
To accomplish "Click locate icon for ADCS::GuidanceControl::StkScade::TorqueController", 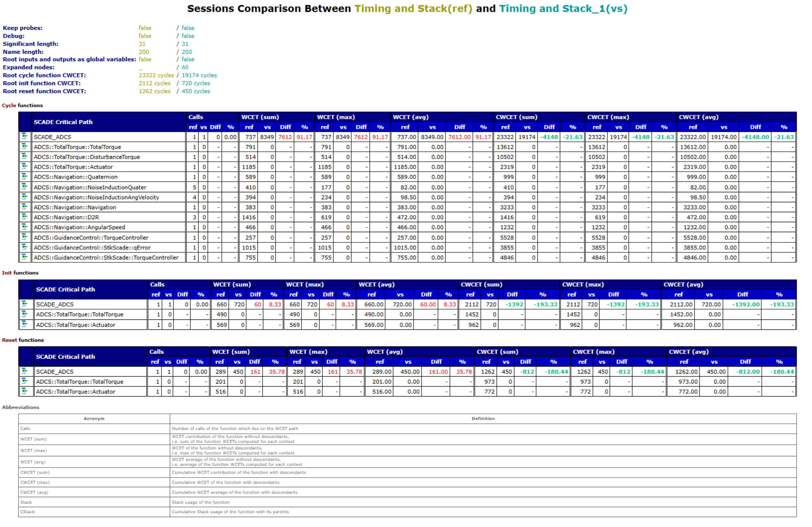I will tap(24, 257).
